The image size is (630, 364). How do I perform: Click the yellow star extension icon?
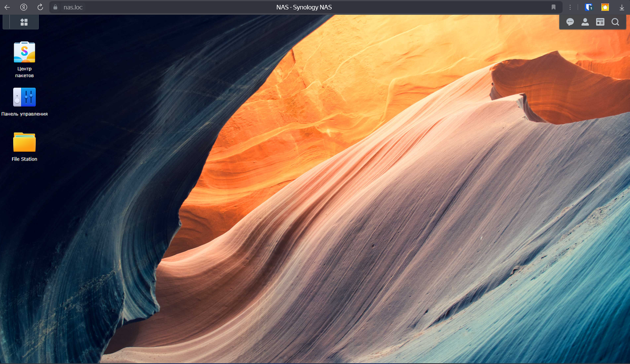point(605,7)
